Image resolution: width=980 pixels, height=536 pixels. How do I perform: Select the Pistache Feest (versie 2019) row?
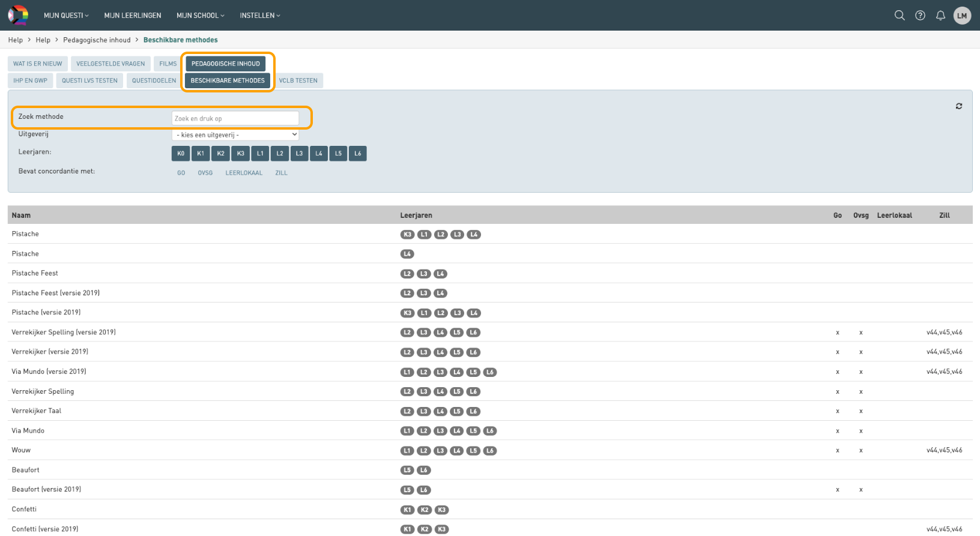[490, 293]
